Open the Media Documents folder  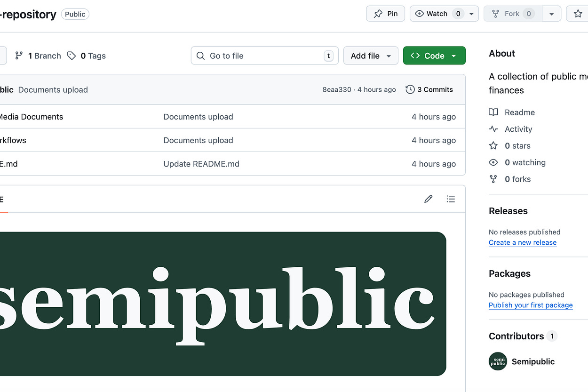32,117
